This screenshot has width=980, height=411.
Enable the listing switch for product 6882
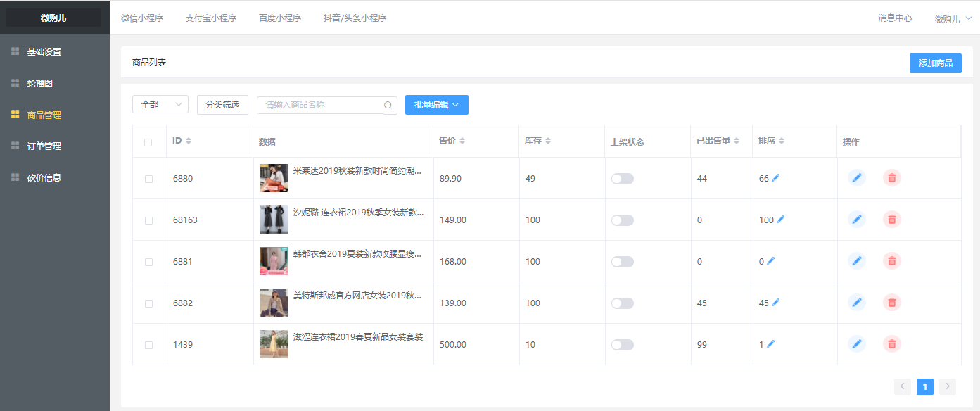(x=623, y=303)
